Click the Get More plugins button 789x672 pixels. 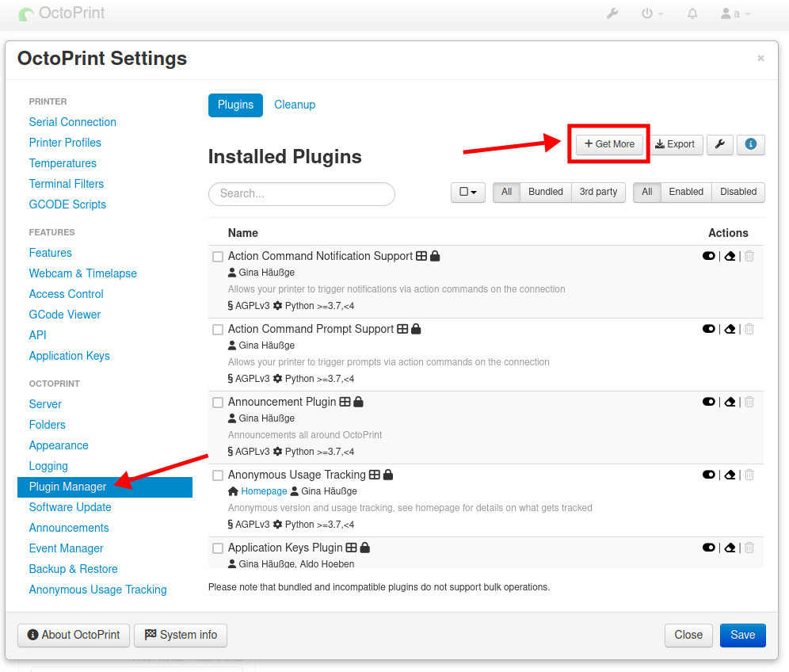609,144
